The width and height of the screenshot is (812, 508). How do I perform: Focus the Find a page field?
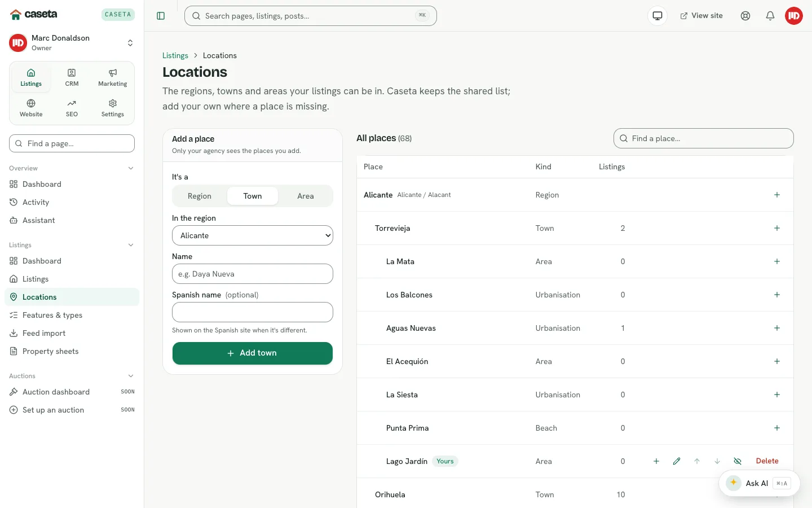click(x=72, y=143)
